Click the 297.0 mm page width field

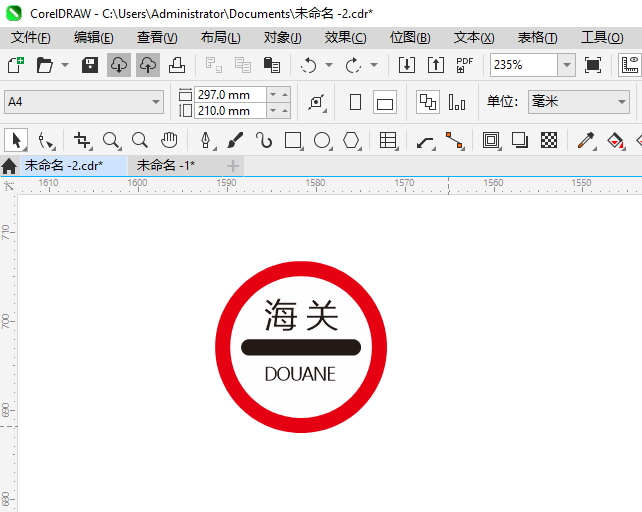click(231, 95)
